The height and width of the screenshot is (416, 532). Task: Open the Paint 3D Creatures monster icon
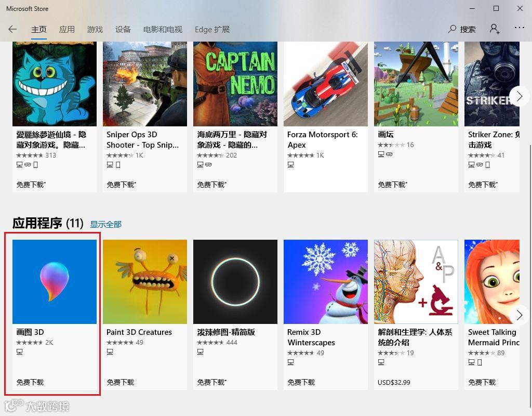pos(145,281)
